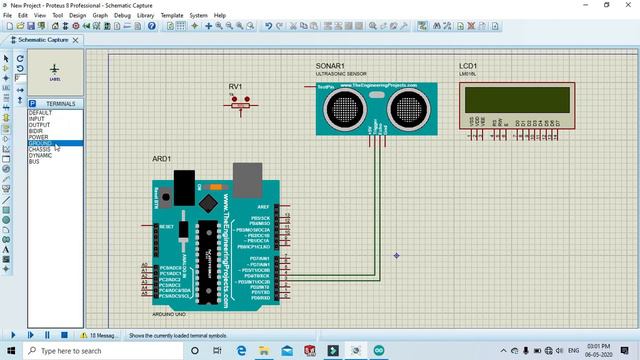Open the Debug menu
The image size is (640, 360).
[122, 16]
